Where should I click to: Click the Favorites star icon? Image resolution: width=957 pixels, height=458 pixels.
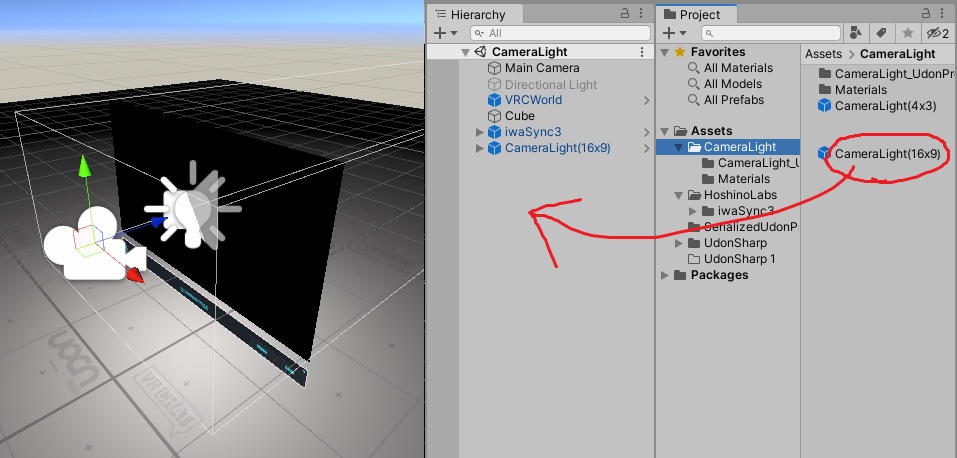tap(680, 53)
